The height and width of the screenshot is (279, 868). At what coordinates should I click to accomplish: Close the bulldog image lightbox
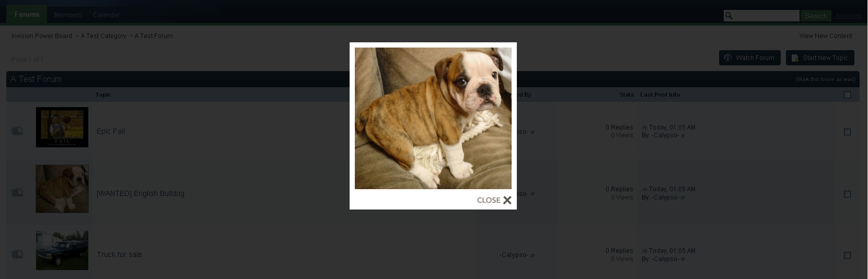pos(494,200)
